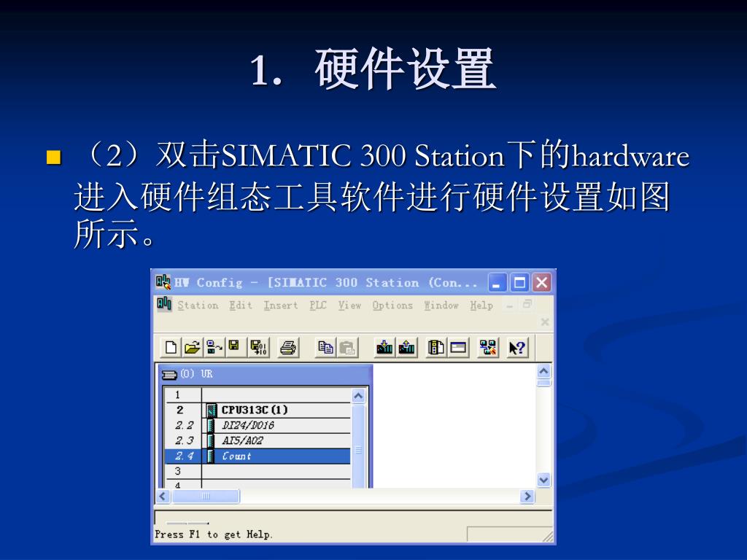Click the grayed Paste toolbar icon

click(347, 347)
